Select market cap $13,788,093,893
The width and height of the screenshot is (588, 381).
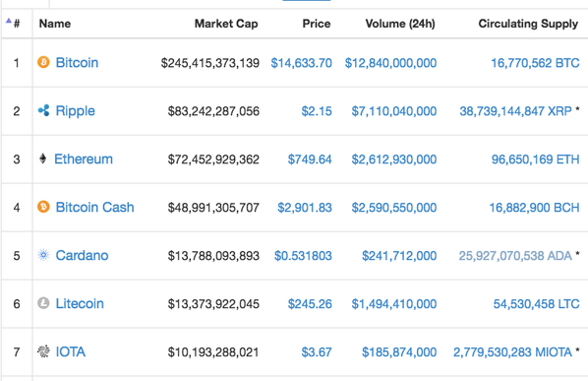(x=213, y=256)
